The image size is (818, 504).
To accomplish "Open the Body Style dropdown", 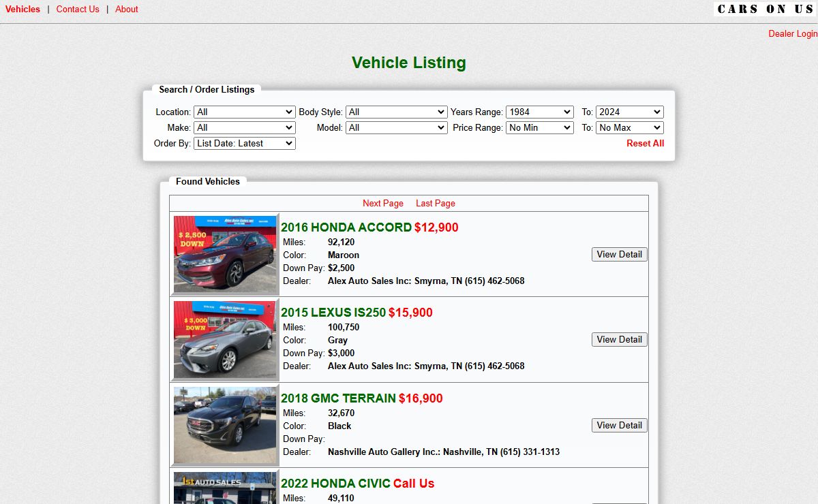I will pyautogui.click(x=397, y=112).
